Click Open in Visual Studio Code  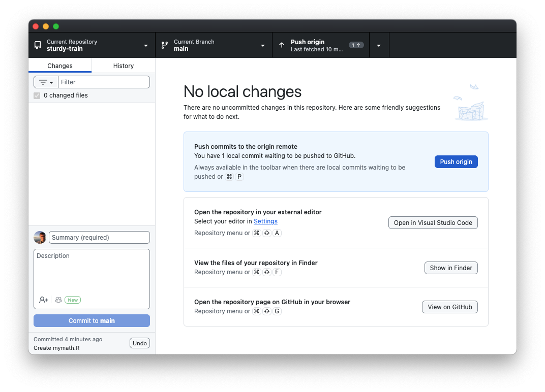[x=433, y=223]
